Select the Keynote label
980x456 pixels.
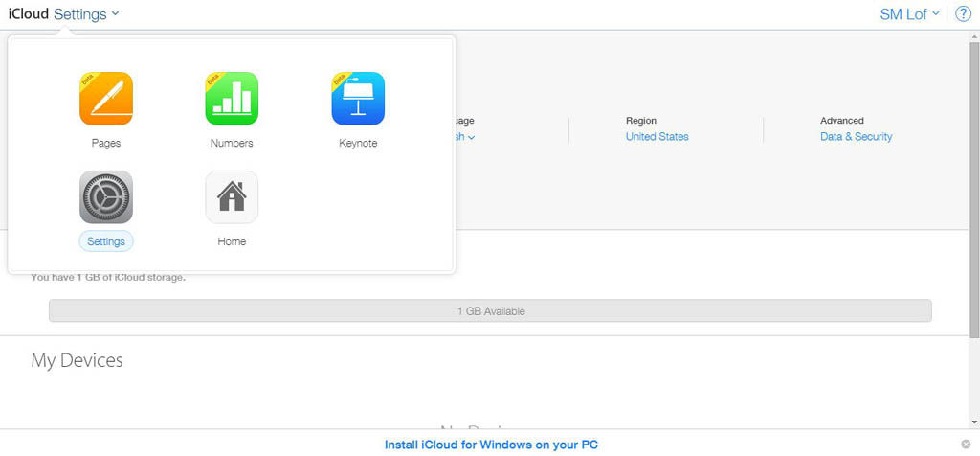[x=358, y=143]
